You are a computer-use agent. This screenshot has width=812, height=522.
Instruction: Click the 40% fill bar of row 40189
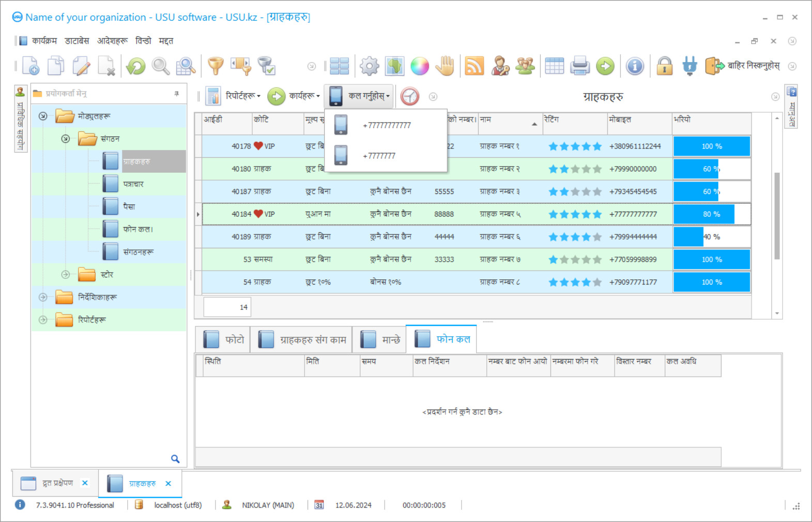712,236
